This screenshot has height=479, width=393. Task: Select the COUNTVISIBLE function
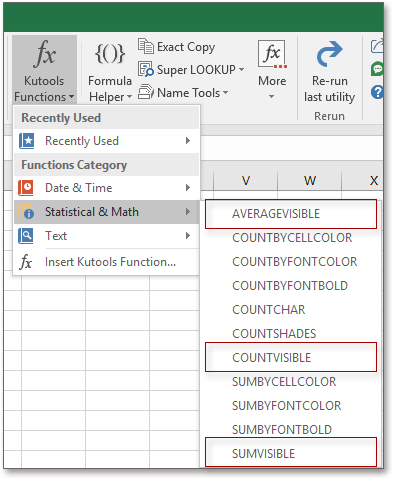pyautogui.click(x=291, y=357)
